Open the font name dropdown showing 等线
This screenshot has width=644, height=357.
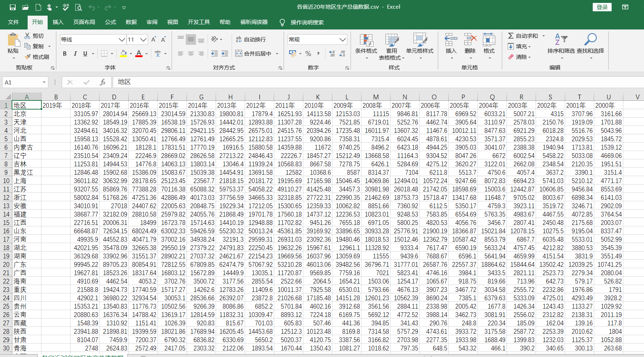click(x=121, y=39)
